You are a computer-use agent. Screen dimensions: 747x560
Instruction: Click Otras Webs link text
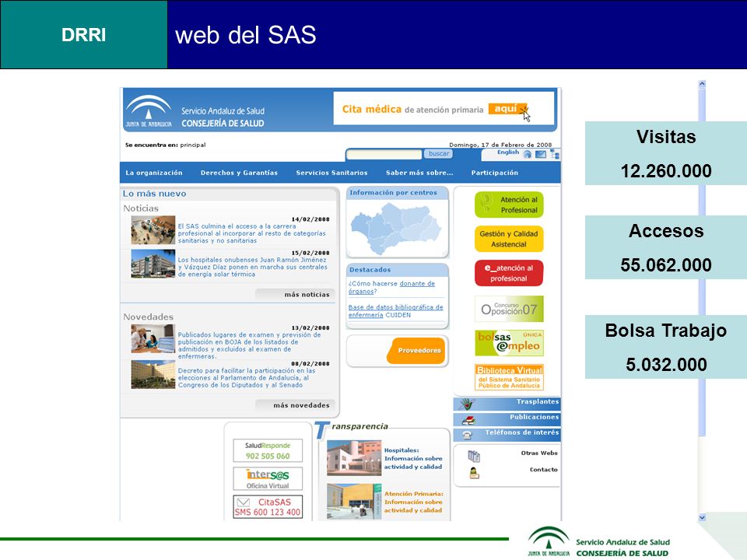click(x=539, y=453)
